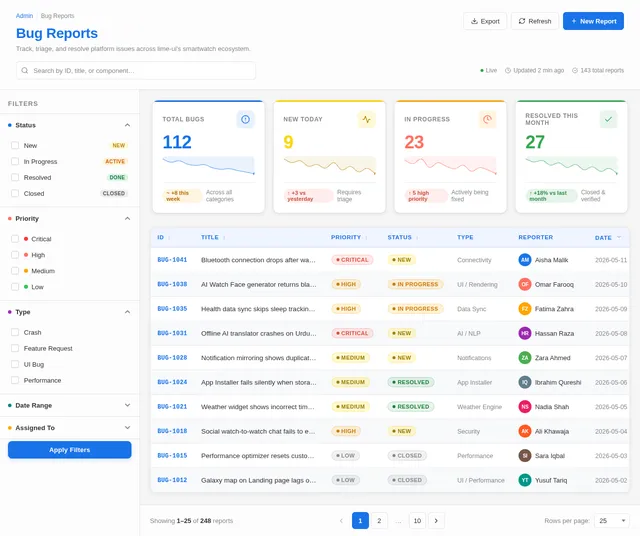Check the Low priority filter
The image size is (640, 536).
[x=15, y=287]
